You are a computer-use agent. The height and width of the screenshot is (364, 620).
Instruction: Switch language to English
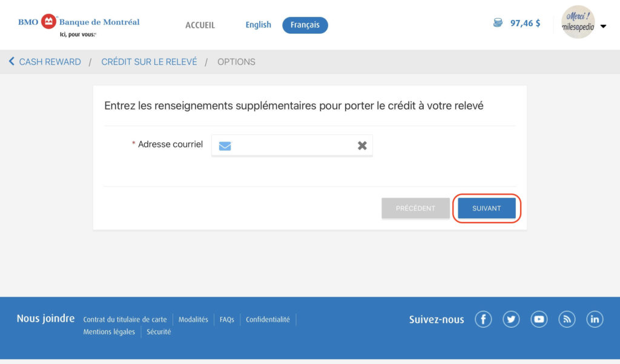[x=258, y=25]
